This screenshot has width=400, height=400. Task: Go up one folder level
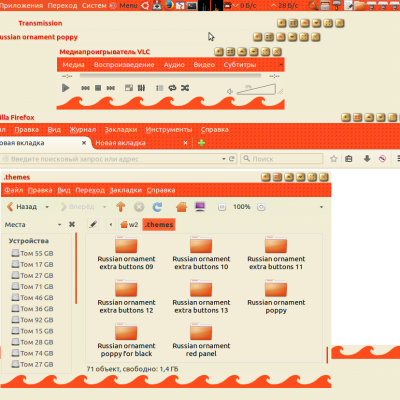pyautogui.click(x=121, y=207)
